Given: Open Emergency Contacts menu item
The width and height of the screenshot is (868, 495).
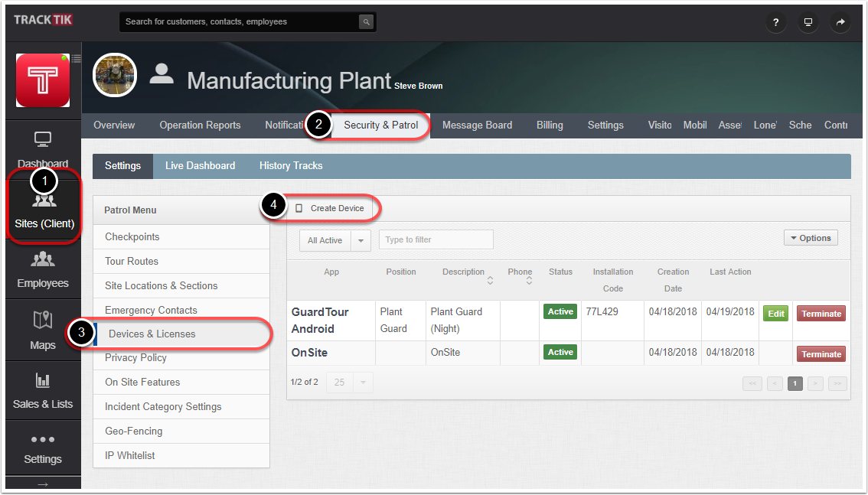Looking at the screenshot, I should coord(181,311).
